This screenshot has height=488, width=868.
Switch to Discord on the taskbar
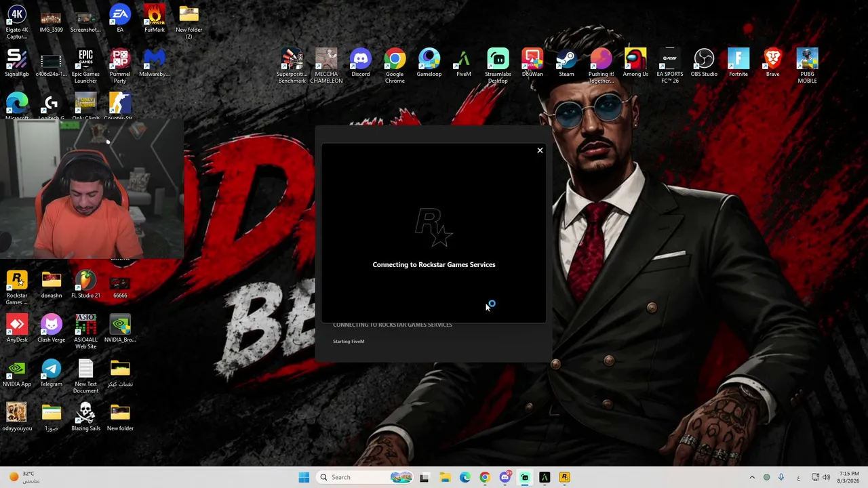coord(505,477)
